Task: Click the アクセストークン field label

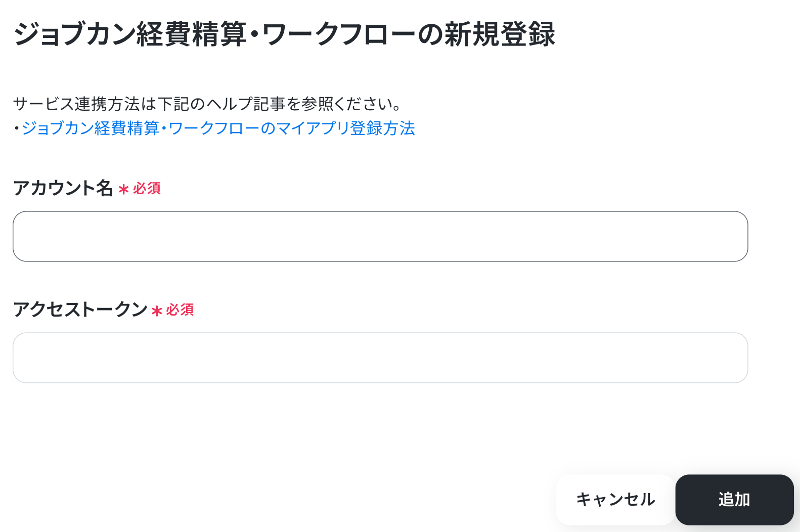Action: click(x=80, y=309)
